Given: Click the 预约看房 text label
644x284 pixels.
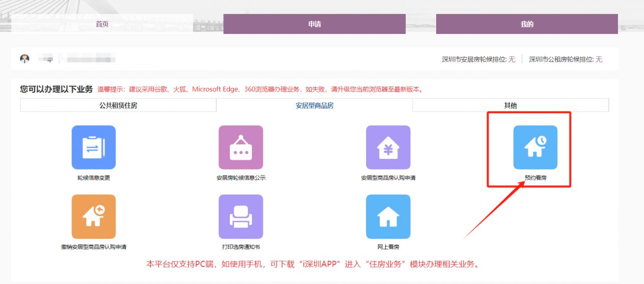Looking at the screenshot, I should (535, 178).
